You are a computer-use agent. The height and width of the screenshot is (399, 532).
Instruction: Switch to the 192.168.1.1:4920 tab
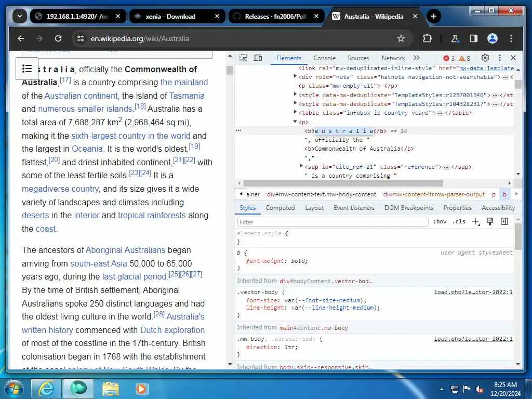(78, 16)
